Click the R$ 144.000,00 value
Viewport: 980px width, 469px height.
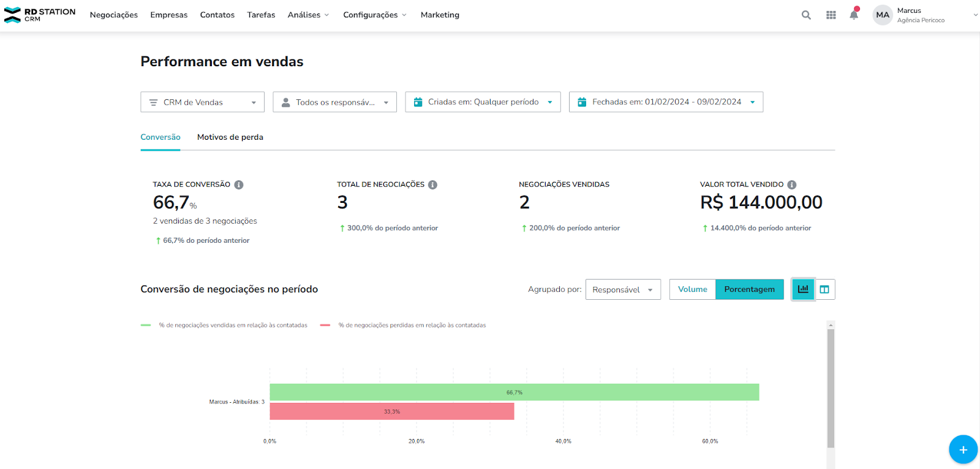click(761, 202)
